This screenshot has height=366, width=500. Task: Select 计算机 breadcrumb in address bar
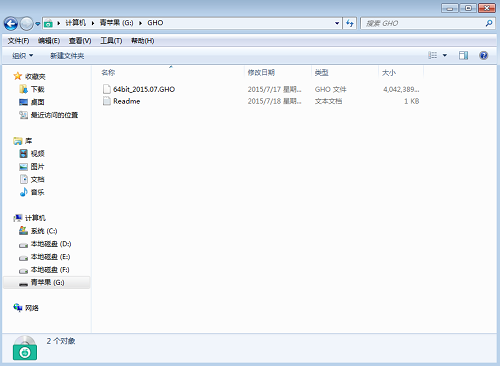(x=75, y=23)
